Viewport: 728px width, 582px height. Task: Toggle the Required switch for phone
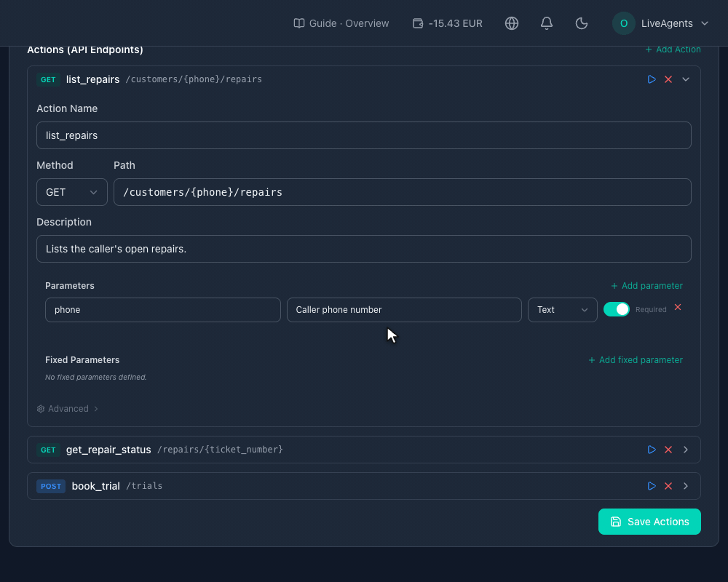click(616, 309)
